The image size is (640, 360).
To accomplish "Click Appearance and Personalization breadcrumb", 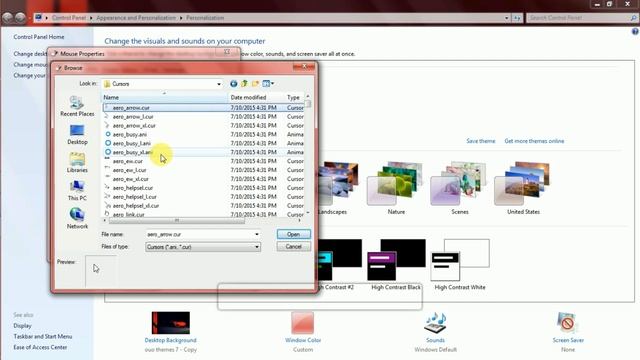I will pyautogui.click(x=136, y=18).
